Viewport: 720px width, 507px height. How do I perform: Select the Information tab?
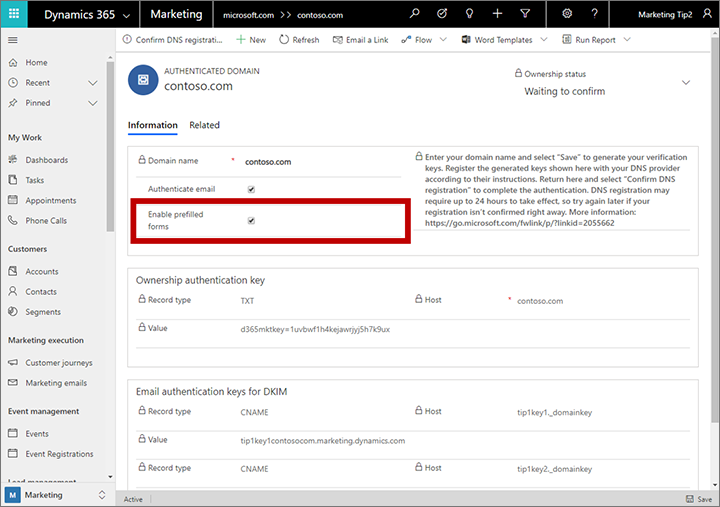click(x=153, y=125)
